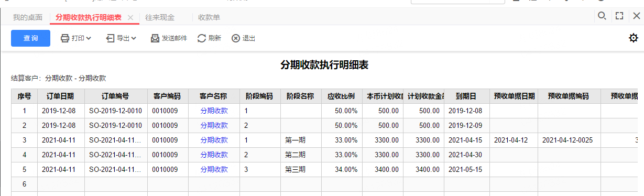This screenshot has width=644, height=196.
Task: Click the 退出 exit icon
Action: click(x=236, y=38)
